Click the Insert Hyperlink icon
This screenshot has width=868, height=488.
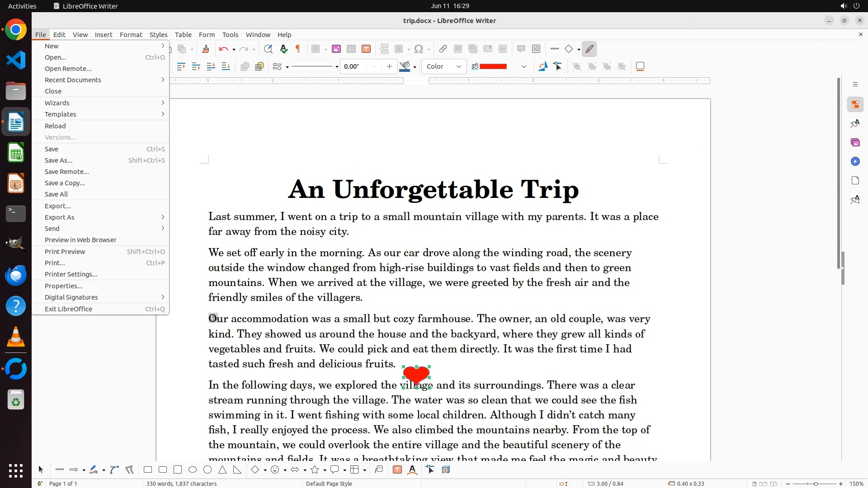click(x=443, y=49)
